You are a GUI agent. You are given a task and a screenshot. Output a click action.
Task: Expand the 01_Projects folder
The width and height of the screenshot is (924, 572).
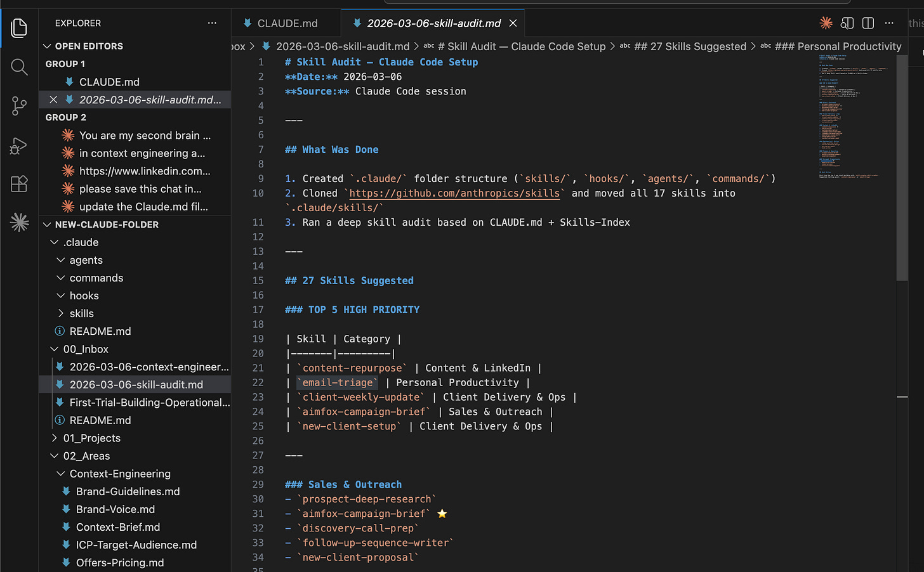click(91, 438)
